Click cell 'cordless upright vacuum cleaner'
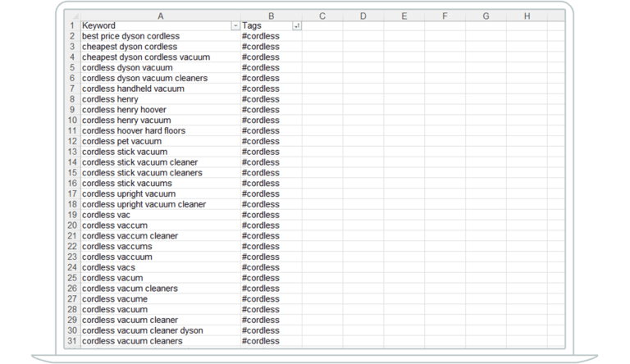Image resolution: width=630 pixels, height=364 pixels. 160,204
